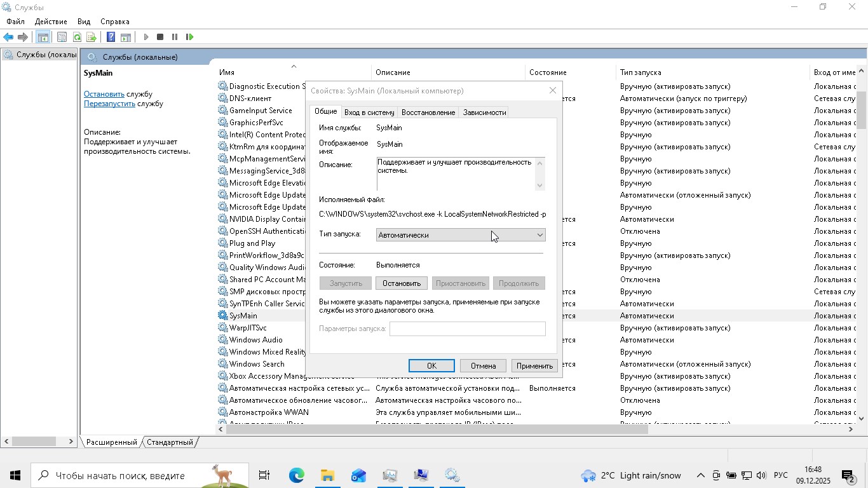The height and width of the screenshot is (488, 868).
Task: Open the notification center icon
Action: (x=848, y=475)
